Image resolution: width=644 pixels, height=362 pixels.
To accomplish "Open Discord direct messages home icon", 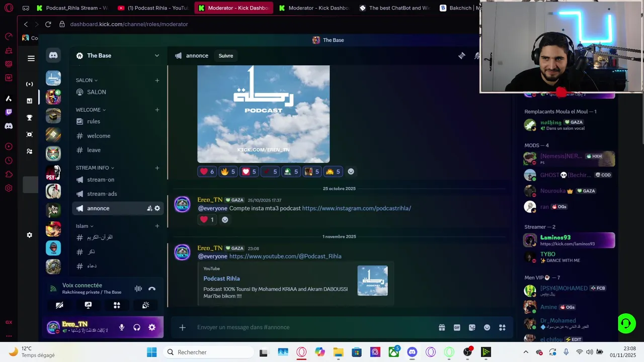I will [x=53, y=55].
